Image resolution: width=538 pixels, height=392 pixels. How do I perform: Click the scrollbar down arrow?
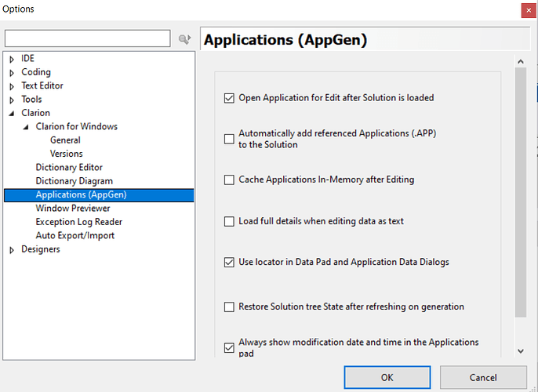(x=520, y=351)
